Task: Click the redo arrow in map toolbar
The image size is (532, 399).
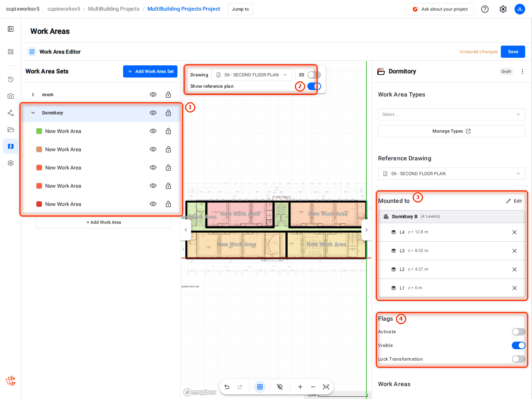Action: click(x=240, y=387)
